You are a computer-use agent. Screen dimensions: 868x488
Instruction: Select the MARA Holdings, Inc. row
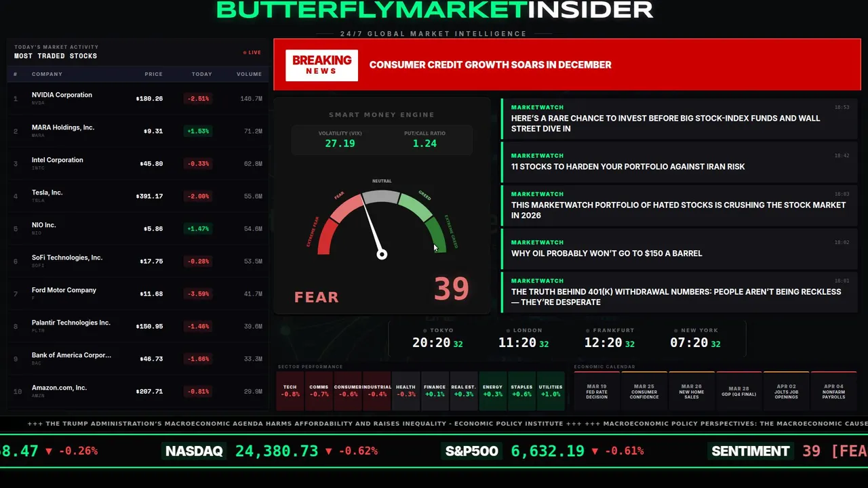tap(138, 131)
